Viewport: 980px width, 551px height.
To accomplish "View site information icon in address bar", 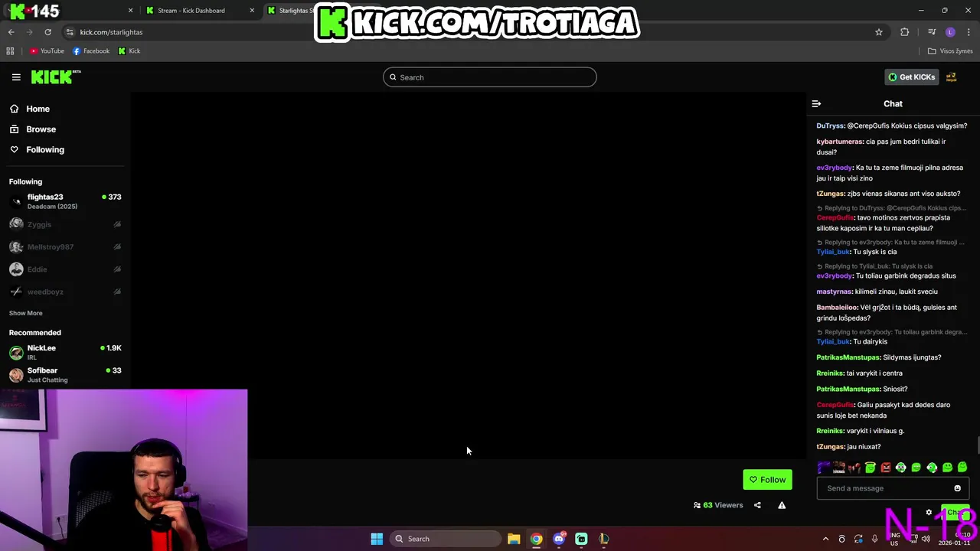I will (70, 32).
